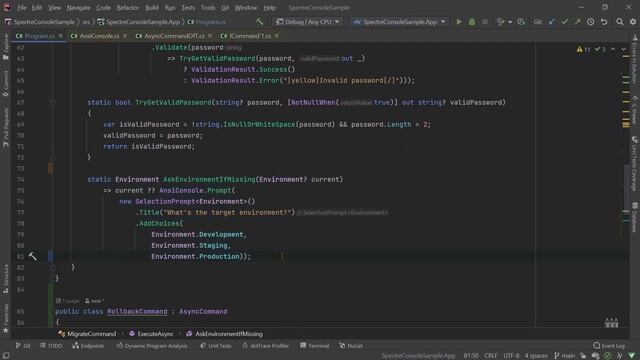Go to previous highlighted error arrow up
This screenshot has width=640, height=360.
613,49
